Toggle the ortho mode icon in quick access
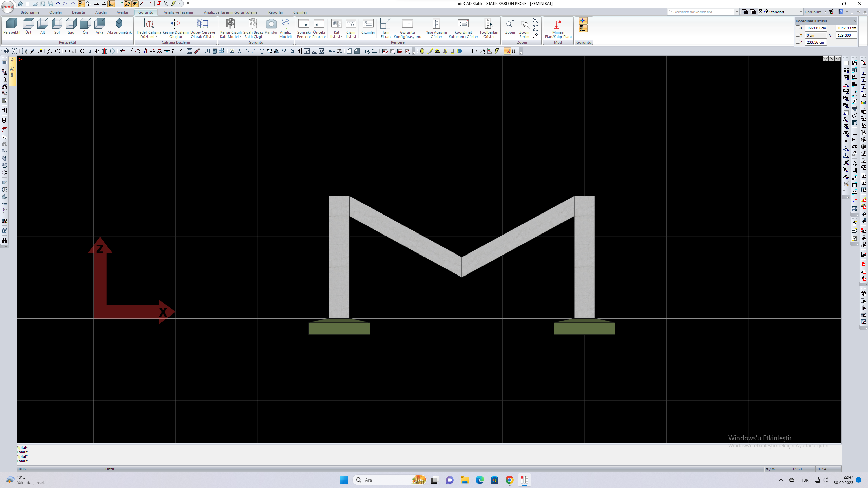This screenshot has height=488, width=868. pyautogui.click(x=111, y=4)
